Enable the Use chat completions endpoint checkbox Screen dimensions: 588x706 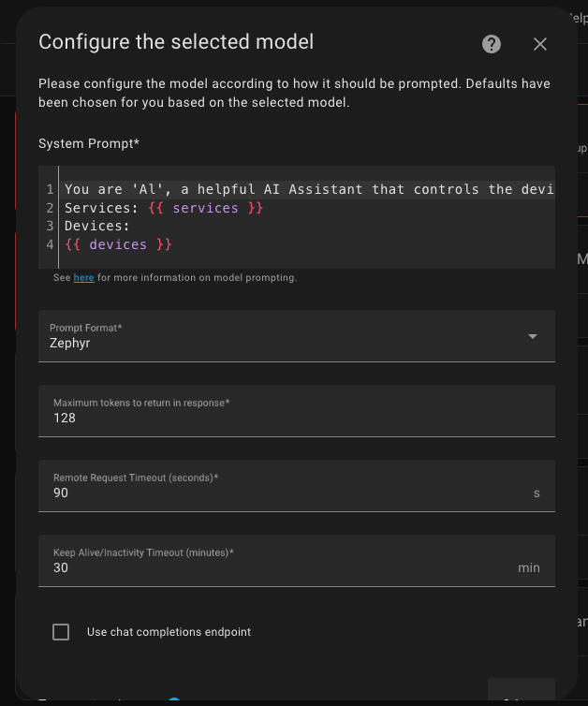click(x=61, y=632)
